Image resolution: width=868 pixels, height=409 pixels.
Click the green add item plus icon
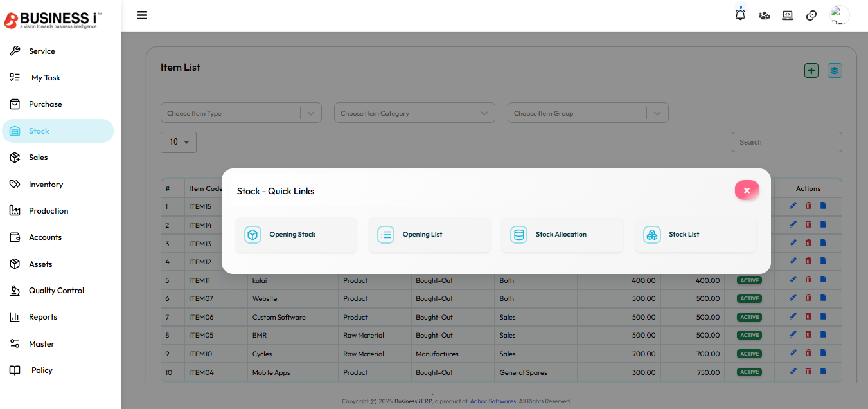(811, 71)
